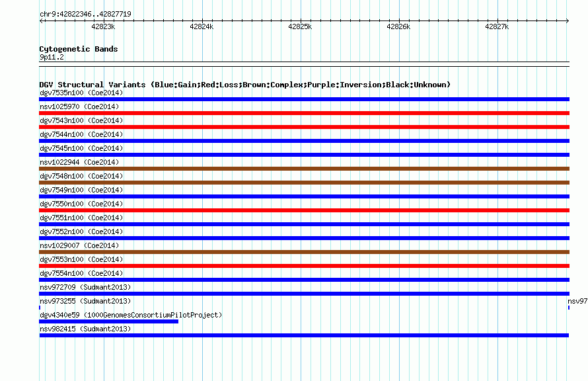Click the 42827k ruler position
Image resolution: width=588 pixels, height=381 pixels.
point(497,26)
